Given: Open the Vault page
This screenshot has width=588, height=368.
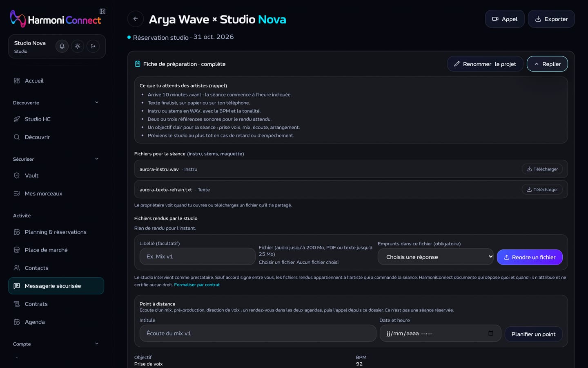Looking at the screenshot, I should (x=56, y=175).
